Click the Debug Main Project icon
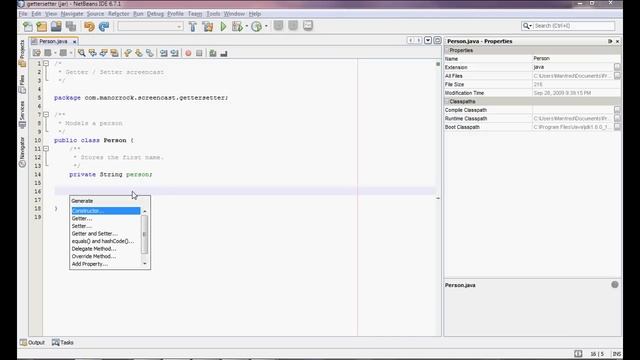Image resolution: width=640 pixels, height=360 pixels. pyautogui.click(x=237, y=27)
